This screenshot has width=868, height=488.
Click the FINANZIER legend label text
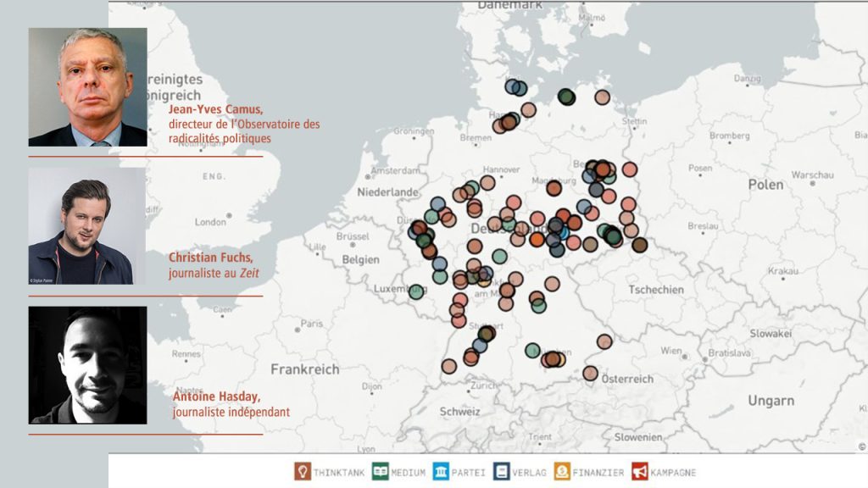598,473
